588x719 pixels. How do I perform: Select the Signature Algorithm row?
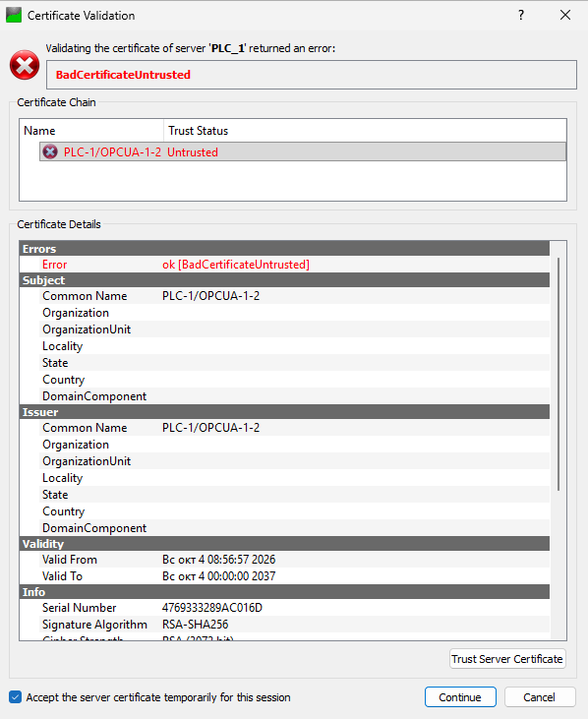click(x=284, y=624)
